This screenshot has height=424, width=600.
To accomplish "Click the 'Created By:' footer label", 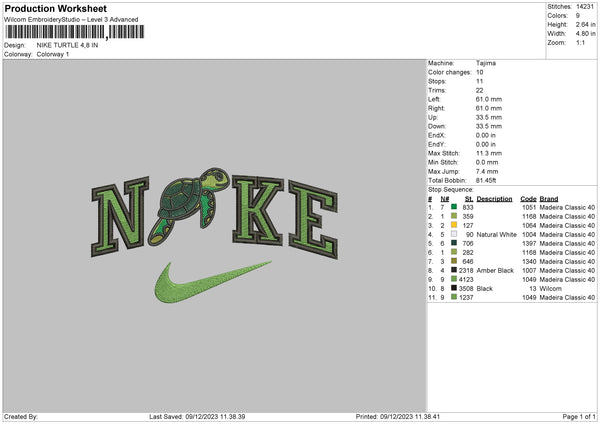I will (x=21, y=416).
